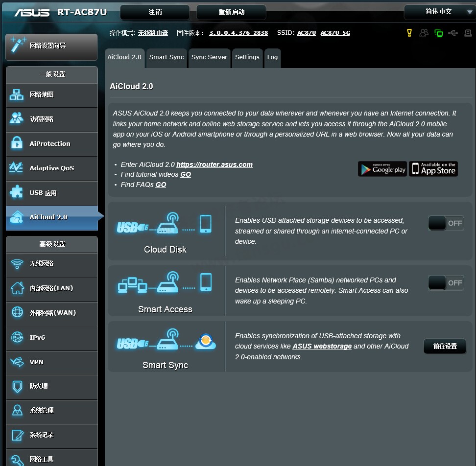This screenshot has width=476, height=466.
Task: Open the Sync Server tab
Action: click(210, 58)
